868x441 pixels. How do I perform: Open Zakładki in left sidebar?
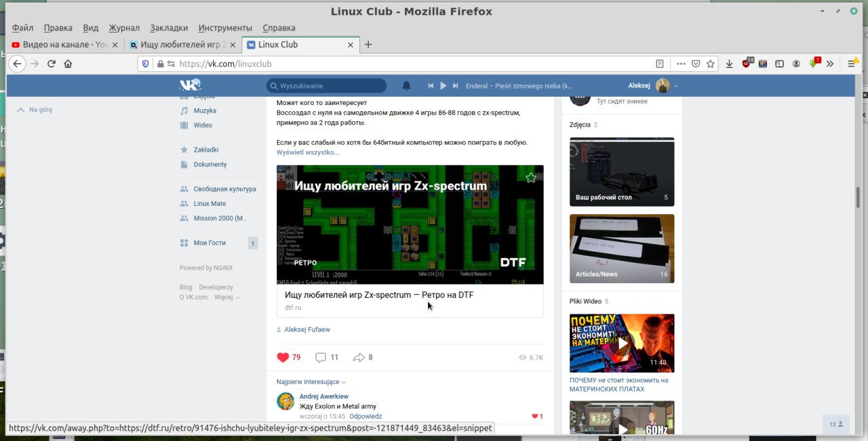pyautogui.click(x=206, y=150)
